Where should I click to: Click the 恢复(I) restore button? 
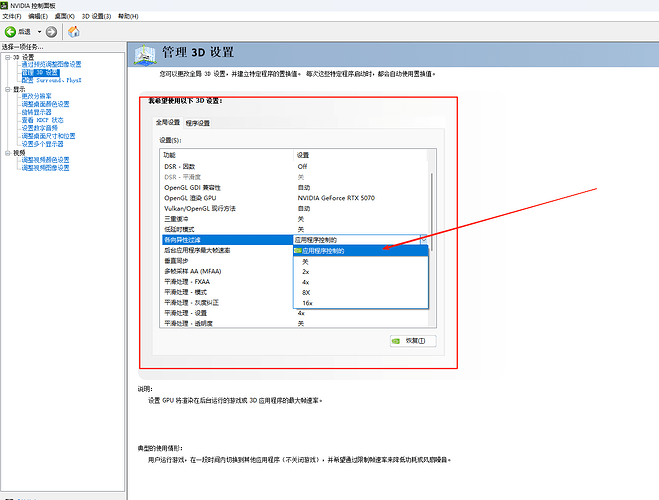pos(413,341)
